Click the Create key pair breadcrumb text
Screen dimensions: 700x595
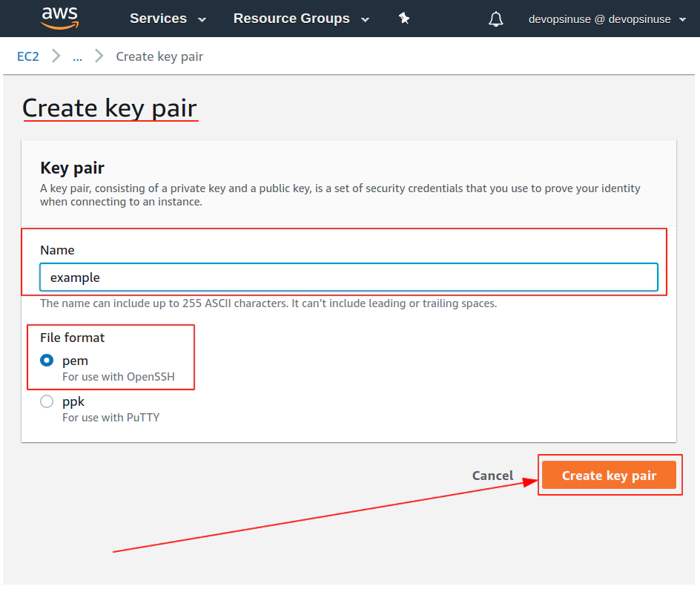tap(159, 56)
